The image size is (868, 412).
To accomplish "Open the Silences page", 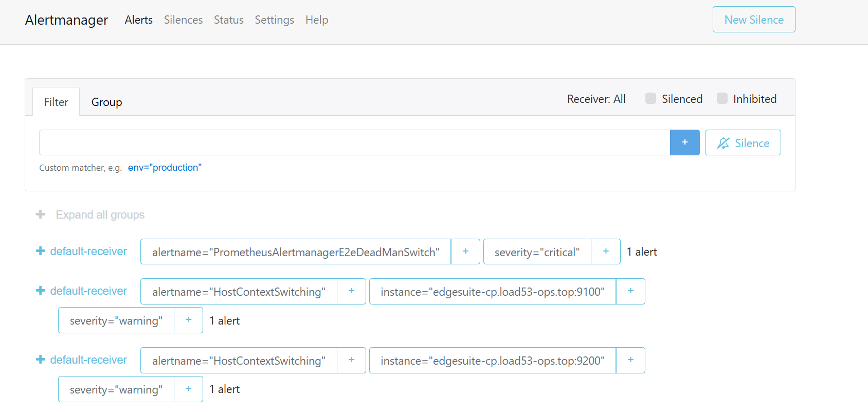I will (183, 20).
